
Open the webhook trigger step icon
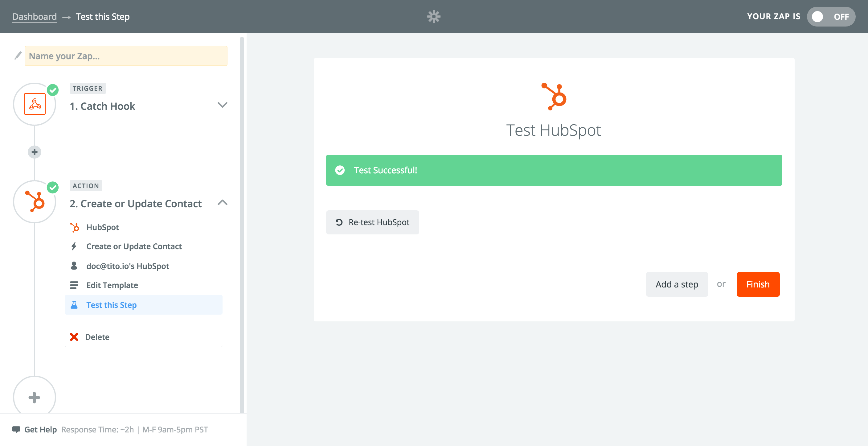[35, 104]
